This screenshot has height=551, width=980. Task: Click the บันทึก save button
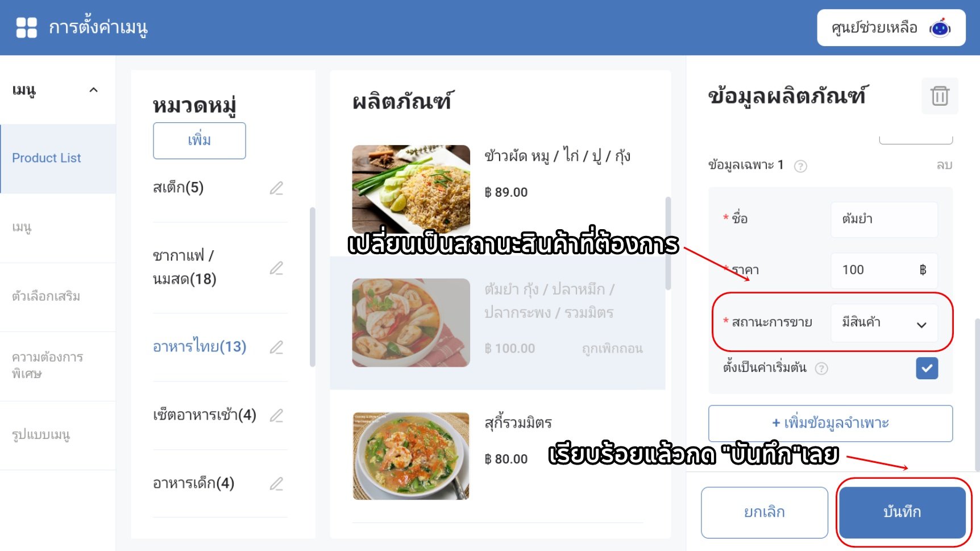902,512
